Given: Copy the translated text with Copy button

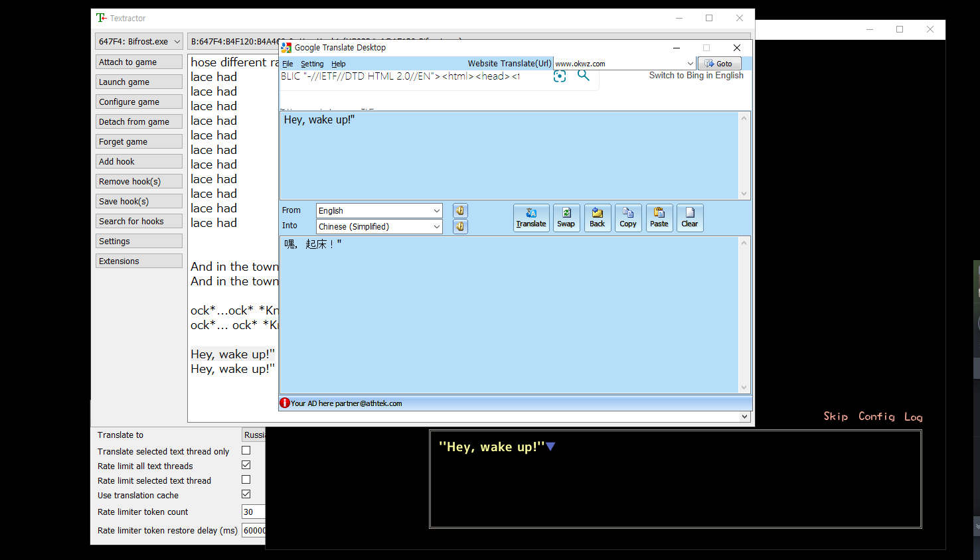Looking at the screenshot, I should pyautogui.click(x=628, y=218).
